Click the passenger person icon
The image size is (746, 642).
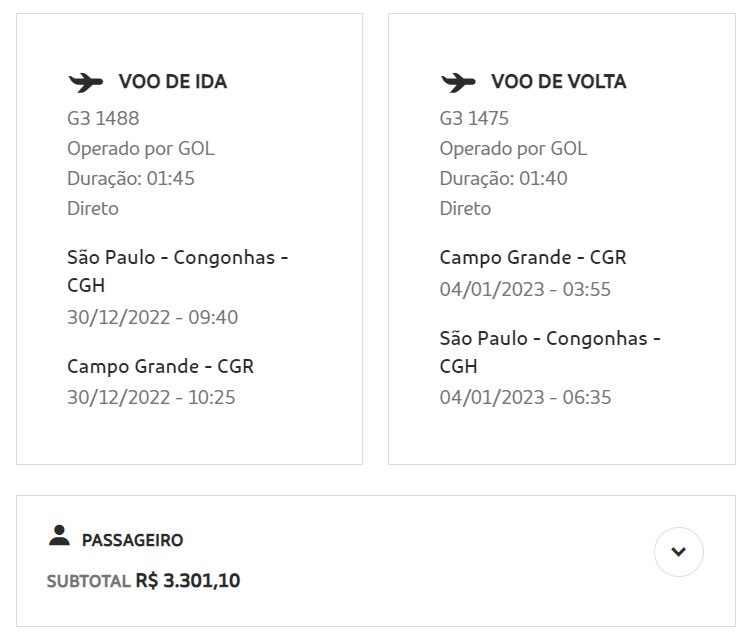[x=59, y=535]
